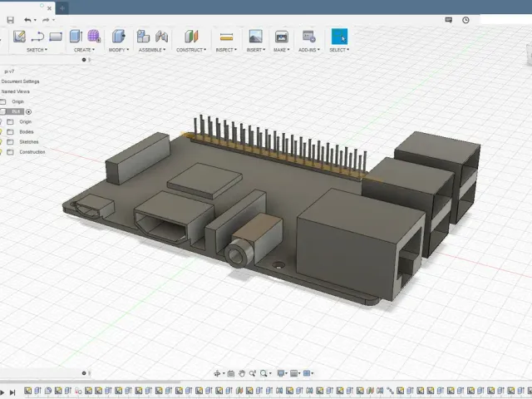
Task: Click the Save file icon
Action: tap(11, 20)
